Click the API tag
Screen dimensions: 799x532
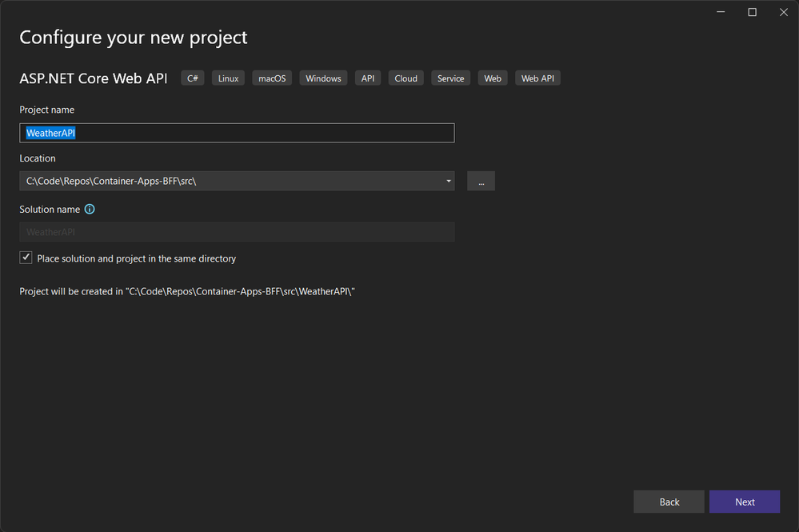(x=368, y=78)
